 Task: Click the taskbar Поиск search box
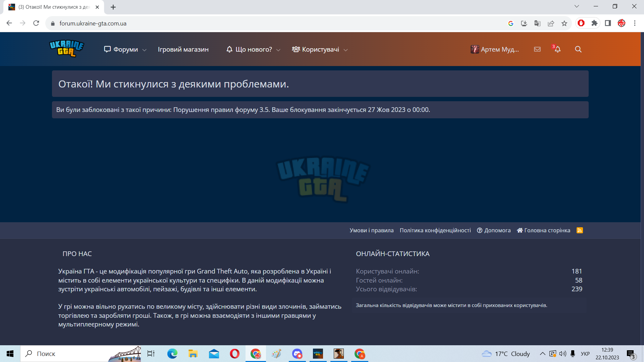pos(80,354)
